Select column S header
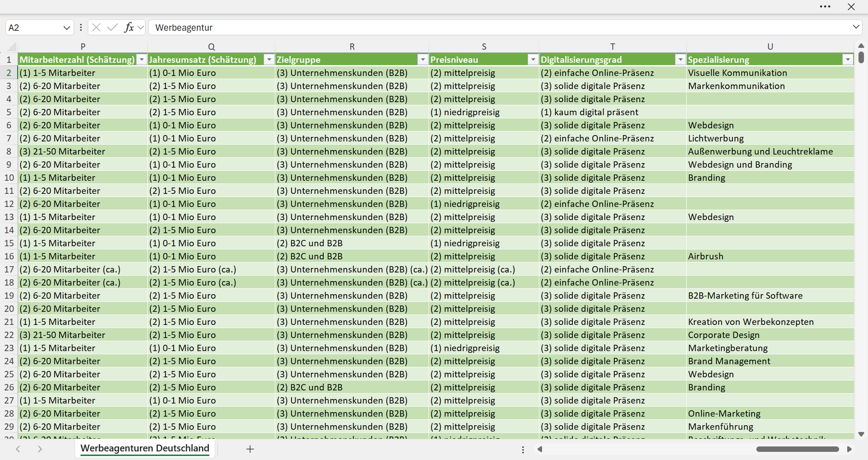Image resolution: width=868 pixels, height=460 pixels. [484, 47]
